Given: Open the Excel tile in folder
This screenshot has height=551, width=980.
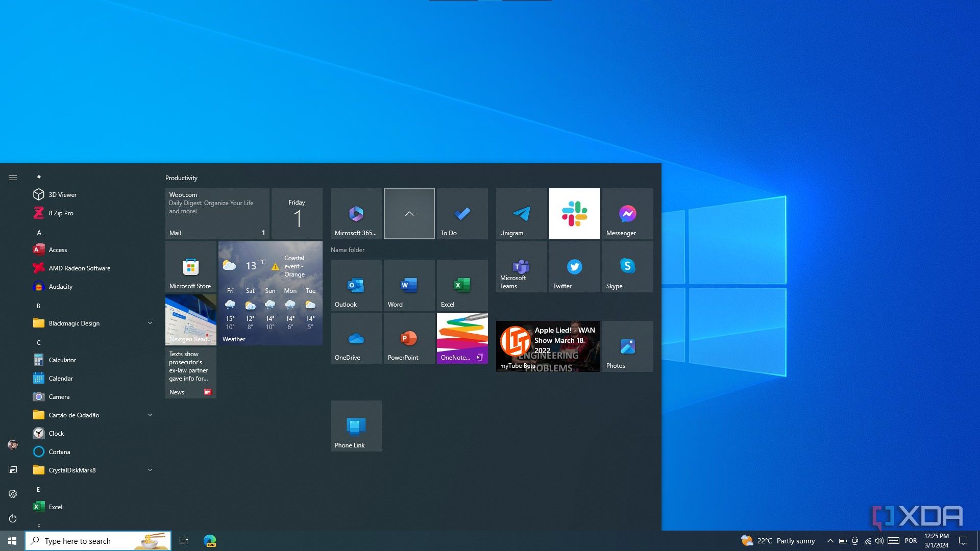Looking at the screenshot, I should [x=462, y=285].
